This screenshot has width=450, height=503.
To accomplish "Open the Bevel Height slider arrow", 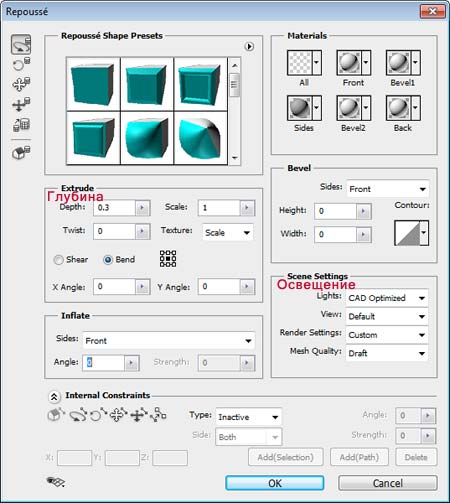I will pos(364,211).
